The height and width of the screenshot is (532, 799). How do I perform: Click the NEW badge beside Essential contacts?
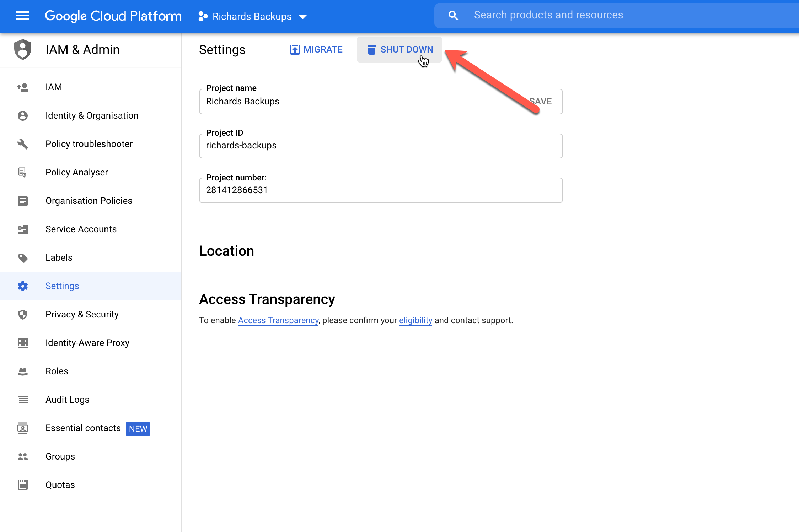[x=138, y=429]
